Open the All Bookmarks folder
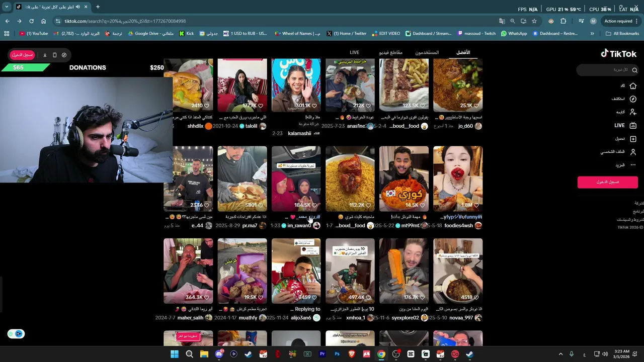The width and height of the screenshot is (644, 362). [622, 34]
